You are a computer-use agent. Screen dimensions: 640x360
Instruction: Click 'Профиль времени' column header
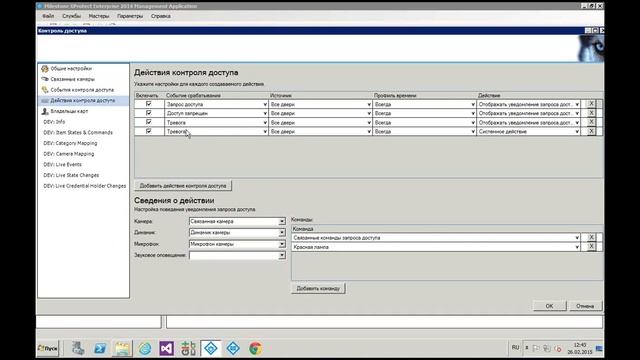395,96
